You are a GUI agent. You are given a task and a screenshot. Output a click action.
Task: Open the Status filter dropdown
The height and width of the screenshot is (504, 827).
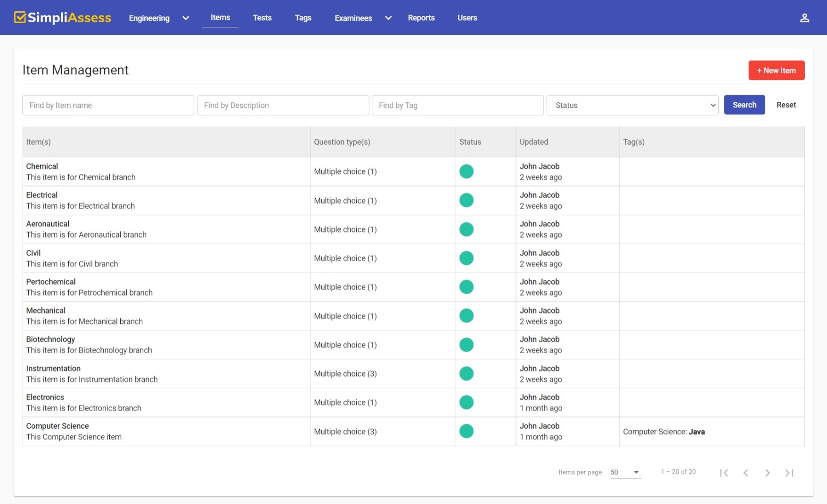coord(633,105)
